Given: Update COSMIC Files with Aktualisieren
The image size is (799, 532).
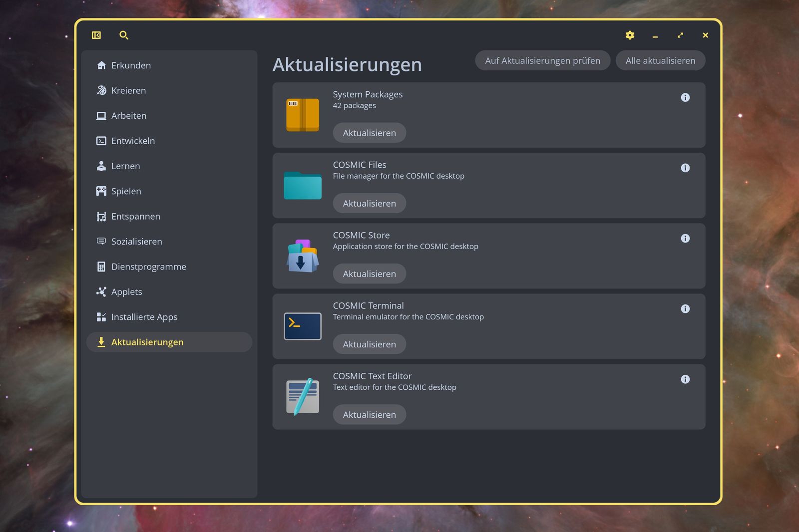Looking at the screenshot, I should [x=370, y=203].
